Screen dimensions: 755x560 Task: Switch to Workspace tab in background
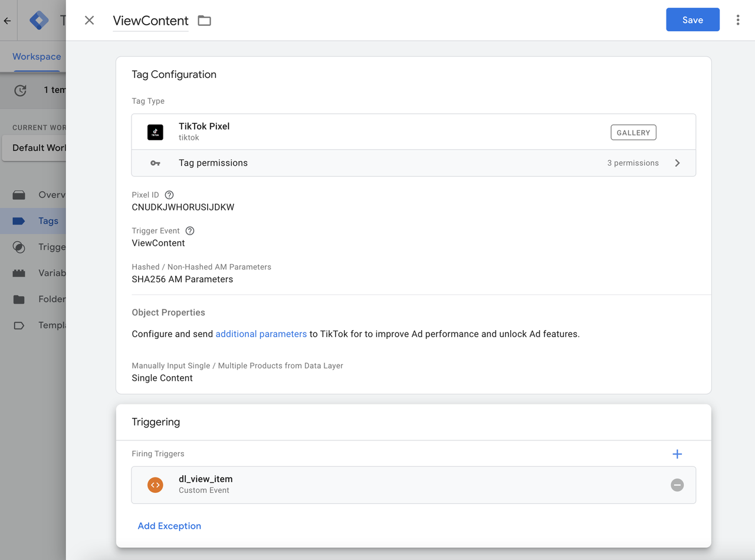37,57
